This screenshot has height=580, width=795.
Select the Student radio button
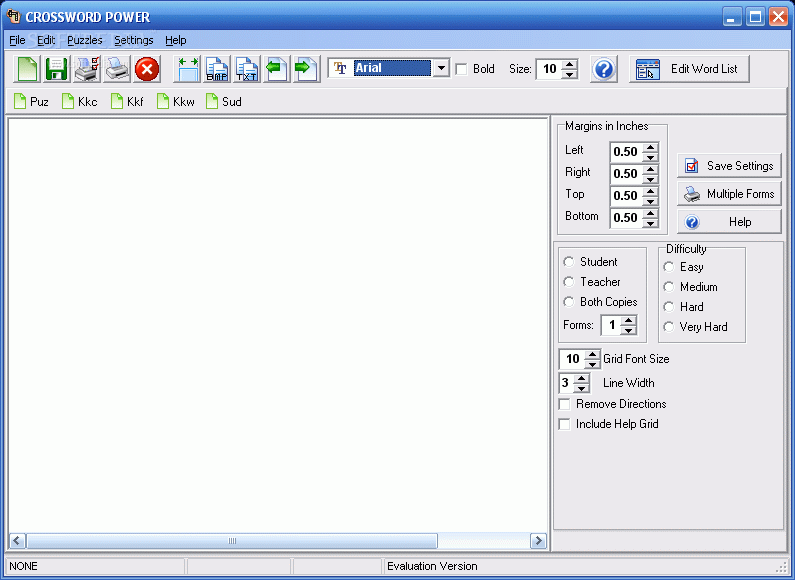569,262
